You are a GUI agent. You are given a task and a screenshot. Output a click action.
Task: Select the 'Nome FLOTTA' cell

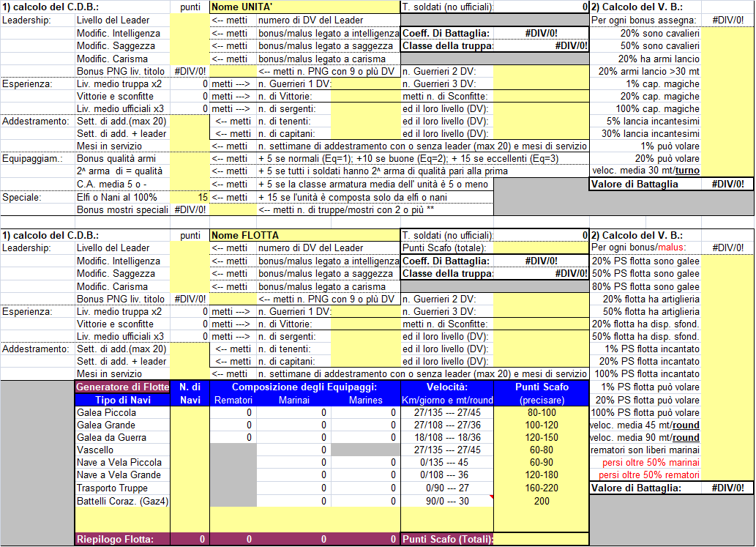coord(304,235)
